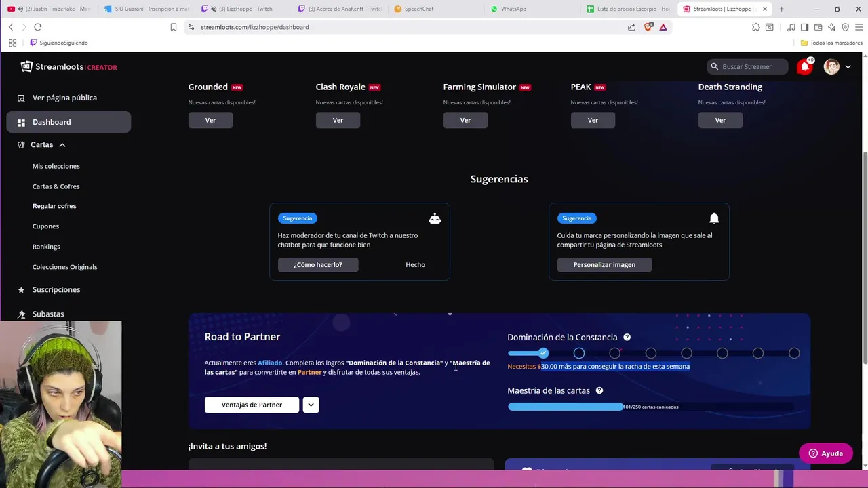Open the browser main menu
868x488 pixels.
click(859, 27)
